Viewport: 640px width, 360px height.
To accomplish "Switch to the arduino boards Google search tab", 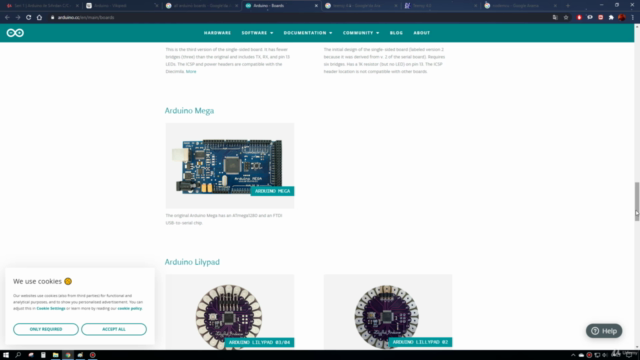I will [x=202, y=6].
